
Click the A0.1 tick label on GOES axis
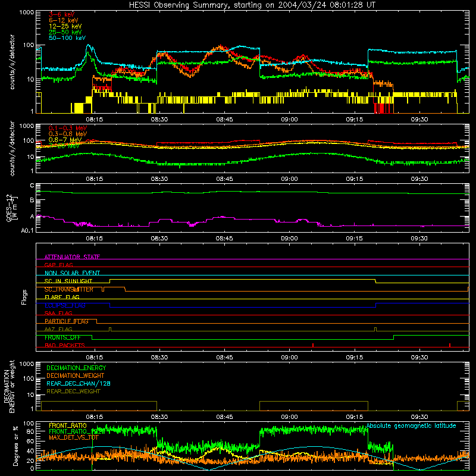[x=27, y=230]
